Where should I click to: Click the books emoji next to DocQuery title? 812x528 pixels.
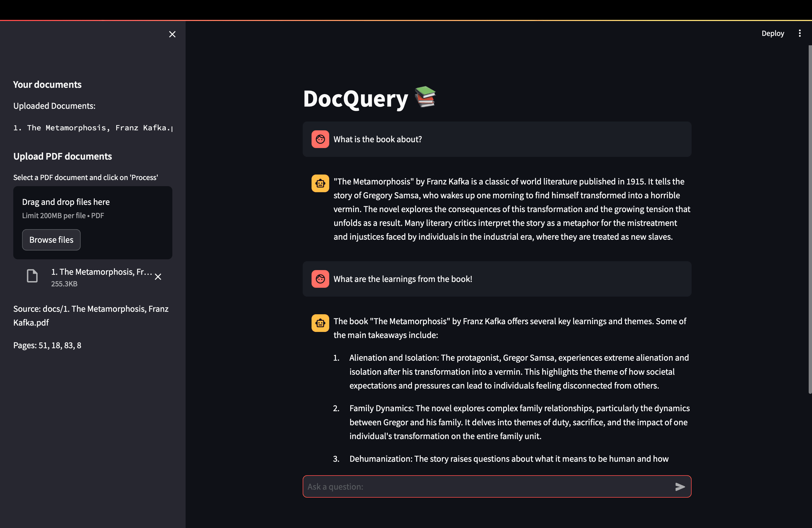(425, 99)
